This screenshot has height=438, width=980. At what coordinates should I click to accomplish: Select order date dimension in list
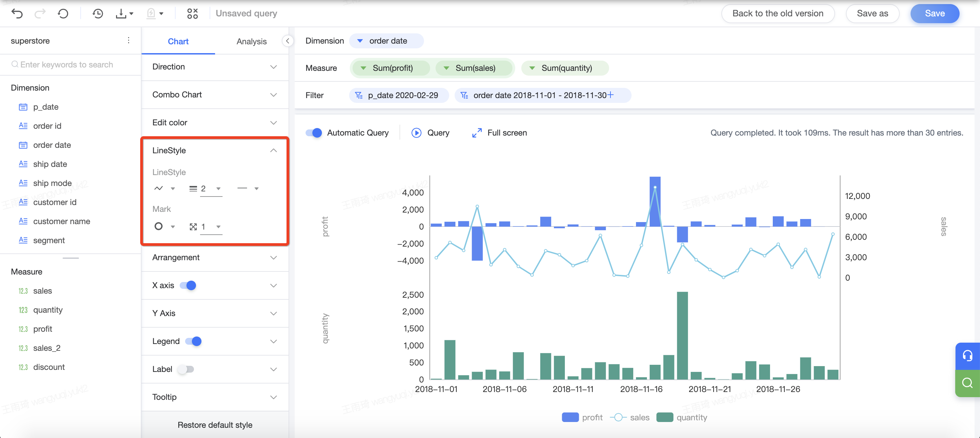[45, 145]
